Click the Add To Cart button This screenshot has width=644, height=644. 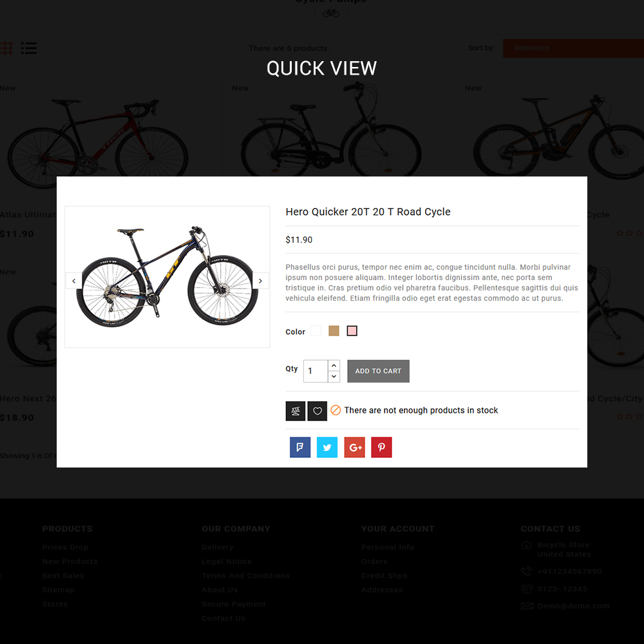click(378, 371)
